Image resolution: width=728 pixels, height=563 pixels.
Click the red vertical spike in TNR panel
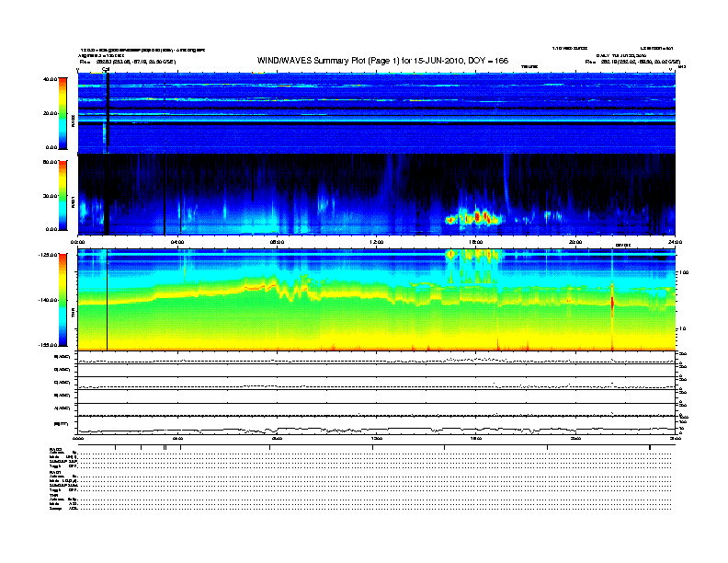pos(612,302)
